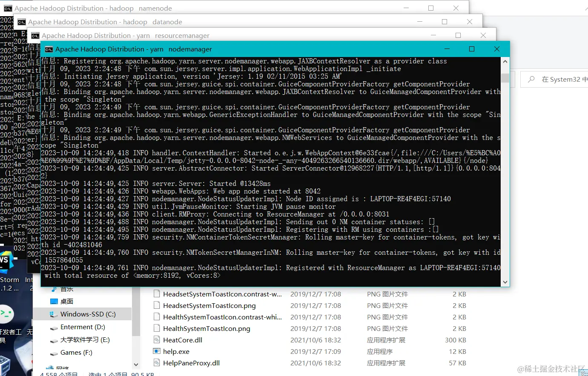Image resolution: width=588 pixels, height=376 pixels.
Task: Select file help.exe
Action: pyautogui.click(x=176, y=351)
